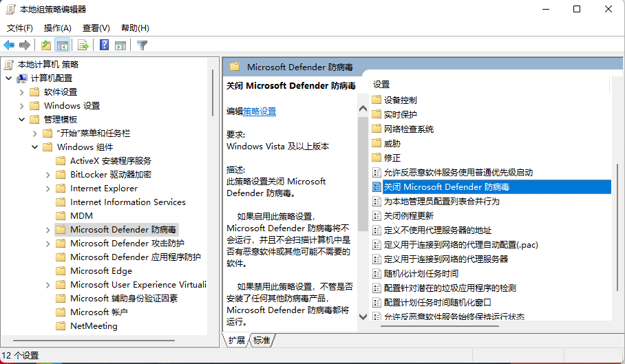Click the 本地计算机 策略 root icon

click(x=9, y=65)
